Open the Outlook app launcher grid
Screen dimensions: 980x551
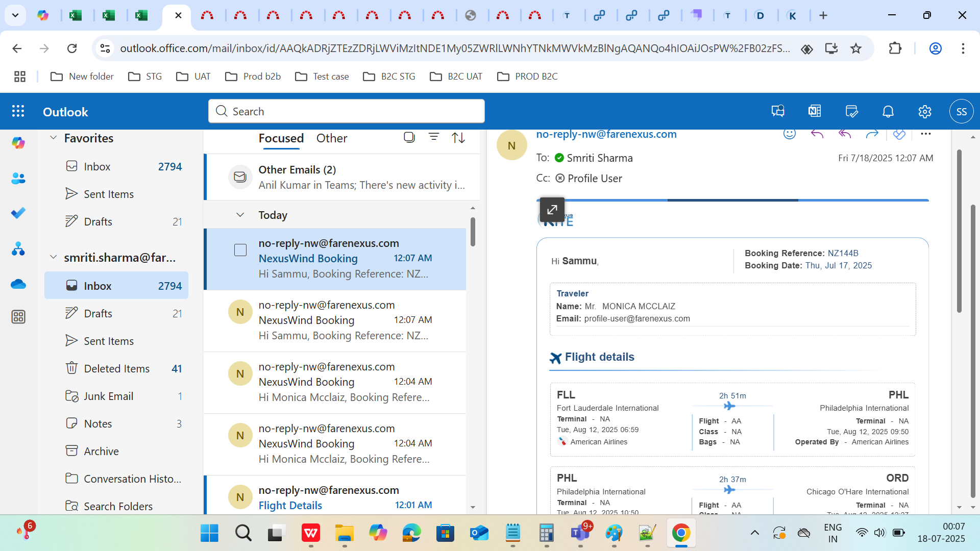tap(18, 111)
